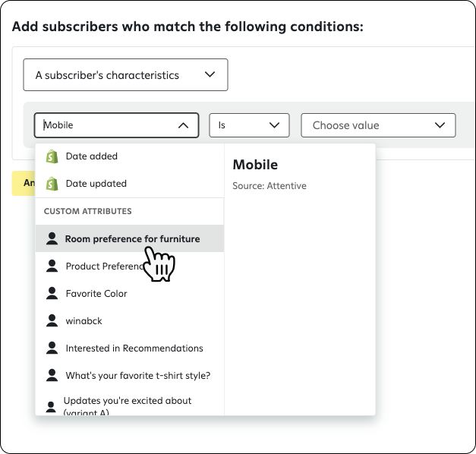Choose Room preference for furniture attribute
This screenshot has width=476, height=454.
coord(130,238)
